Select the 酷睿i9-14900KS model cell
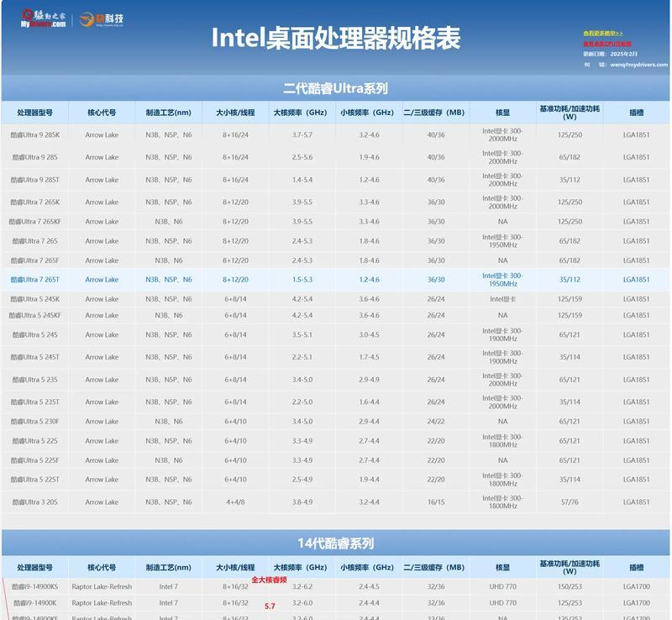Image resolution: width=672 pixels, height=620 pixels. click(34, 586)
